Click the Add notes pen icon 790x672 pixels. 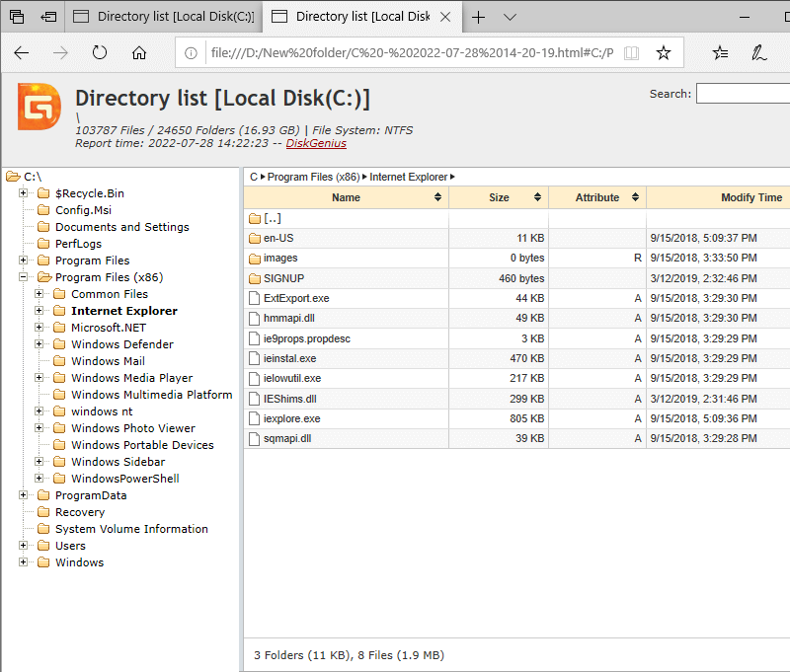[758, 52]
